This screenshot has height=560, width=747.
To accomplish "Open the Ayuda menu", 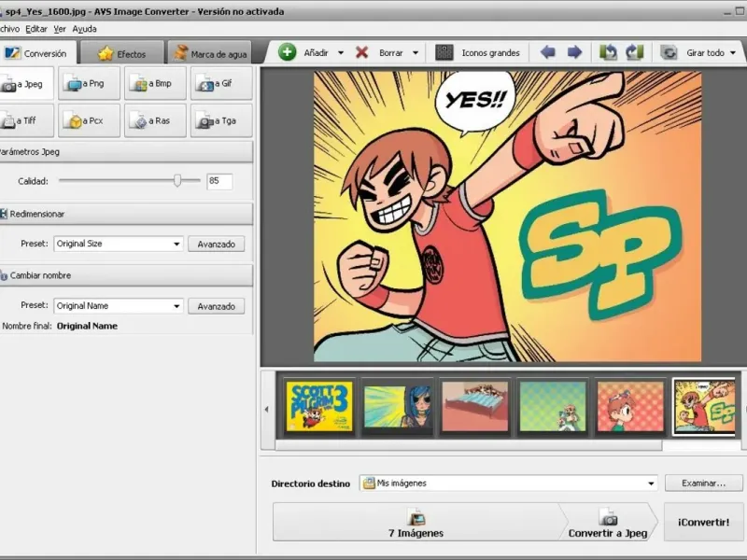I will click(84, 29).
